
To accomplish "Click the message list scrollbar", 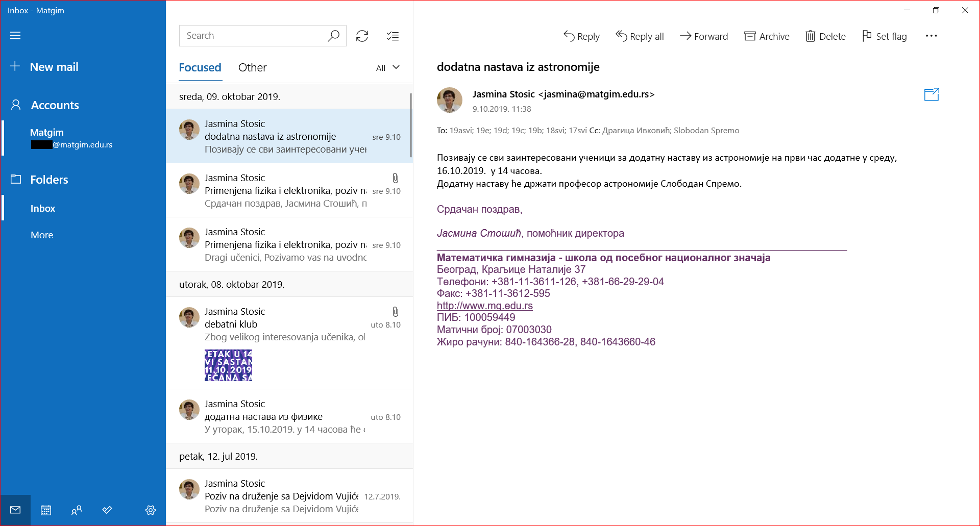I will pos(411,125).
